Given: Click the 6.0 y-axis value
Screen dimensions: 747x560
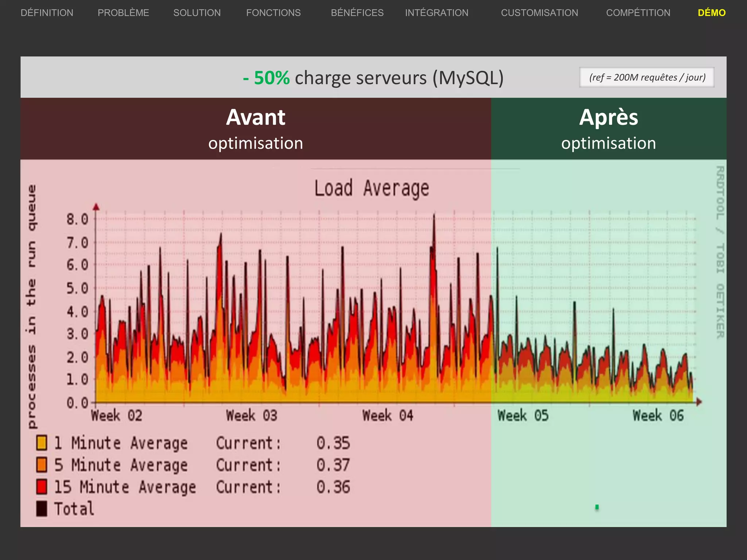Looking at the screenshot, I should 77,265.
